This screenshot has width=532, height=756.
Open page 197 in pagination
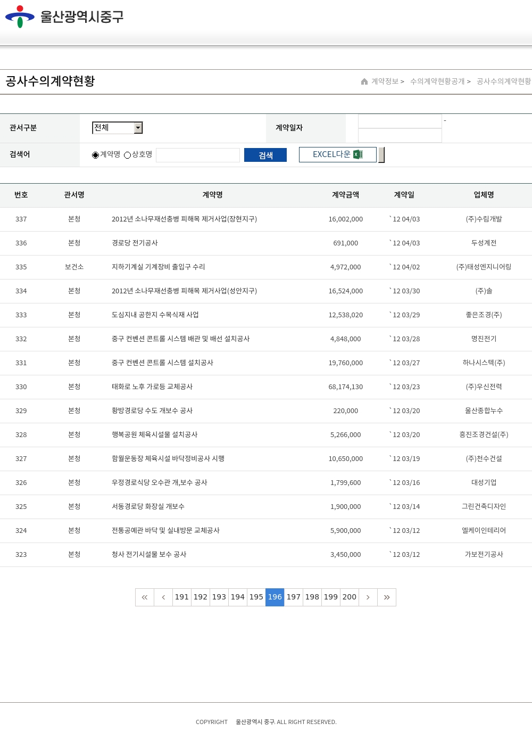point(294,597)
